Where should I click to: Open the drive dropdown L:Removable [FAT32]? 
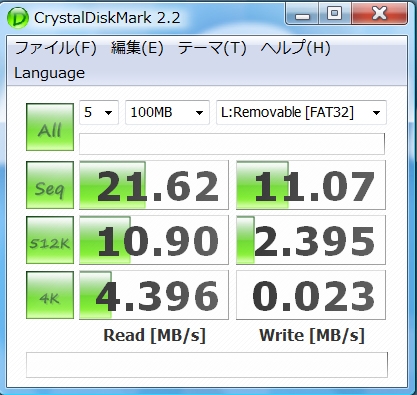click(301, 112)
